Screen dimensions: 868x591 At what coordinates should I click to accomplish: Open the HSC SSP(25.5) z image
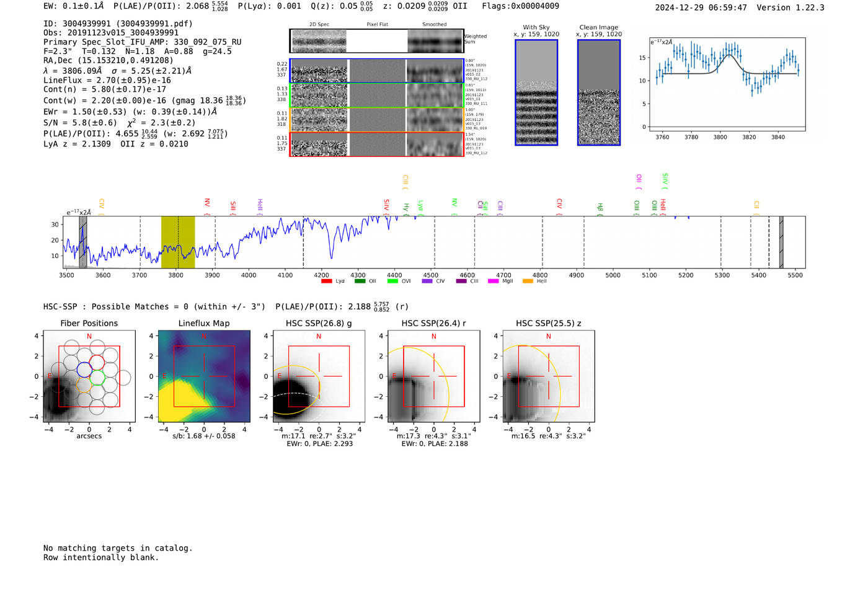(x=549, y=376)
